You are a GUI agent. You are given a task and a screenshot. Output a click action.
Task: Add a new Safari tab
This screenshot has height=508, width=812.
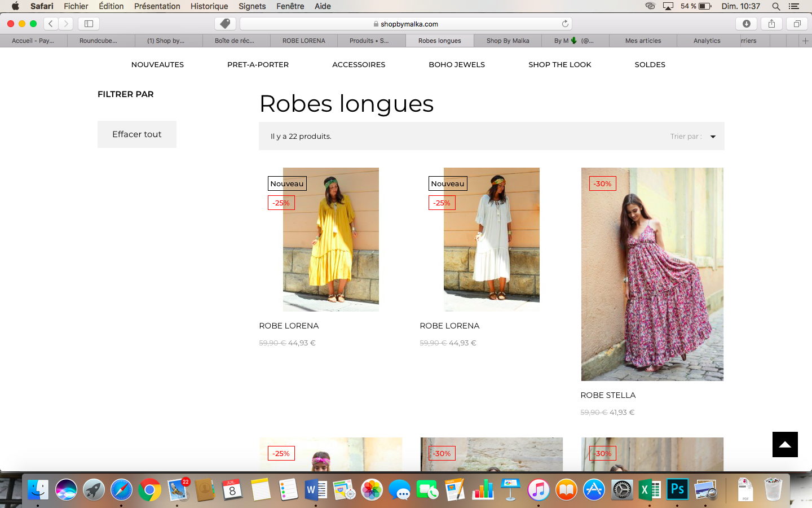(805, 41)
